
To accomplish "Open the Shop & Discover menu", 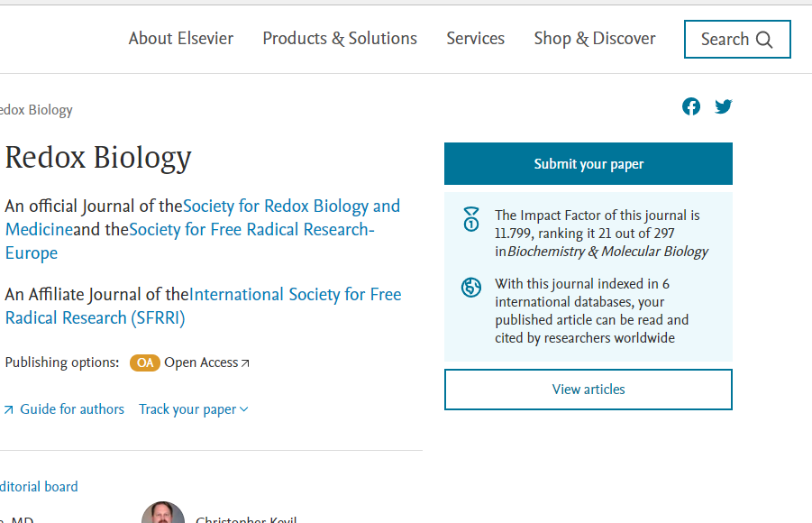I will [595, 39].
